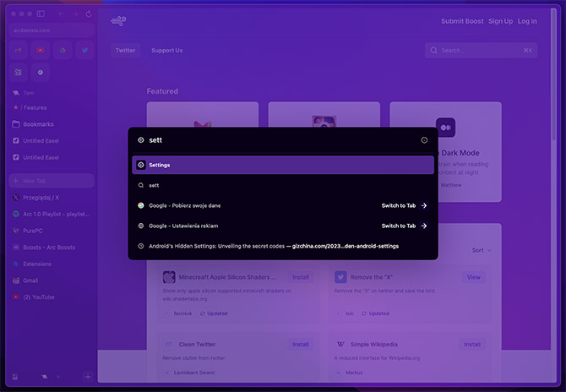The image size is (566, 392).
Task: Click the arcboosts.com URL bar
Action: point(52,30)
